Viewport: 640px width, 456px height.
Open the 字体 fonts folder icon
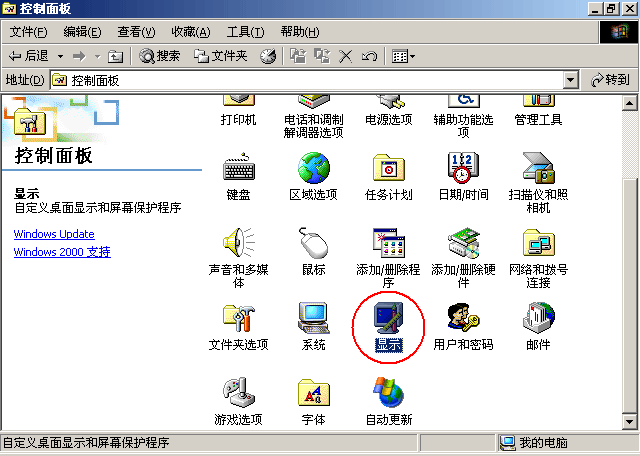click(x=313, y=392)
